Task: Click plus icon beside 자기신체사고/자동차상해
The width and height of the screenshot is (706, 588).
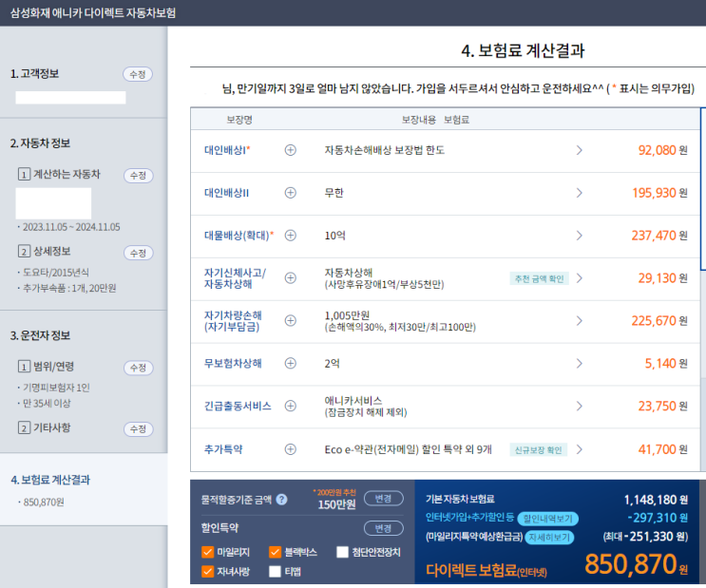Action: point(291,277)
